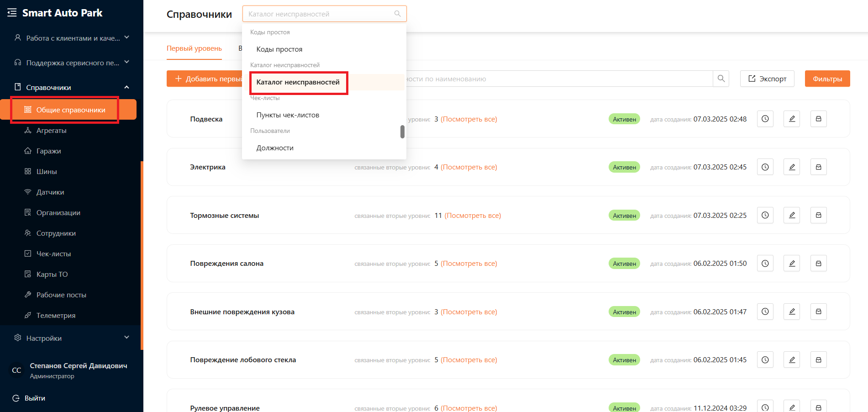Click edit pencil icon for Внешние повреждения кузова
Image resolution: width=868 pixels, height=412 pixels.
(792, 312)
